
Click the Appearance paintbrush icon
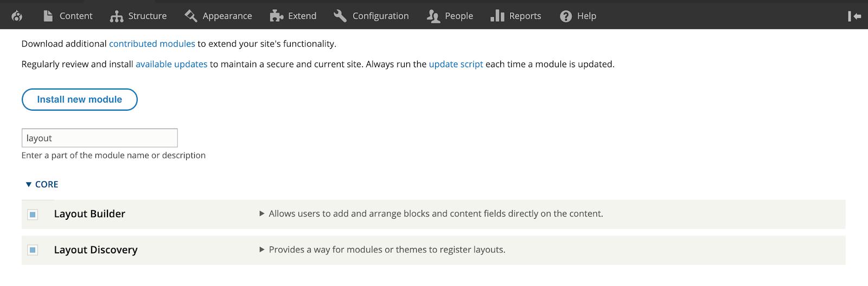[190, 16]
